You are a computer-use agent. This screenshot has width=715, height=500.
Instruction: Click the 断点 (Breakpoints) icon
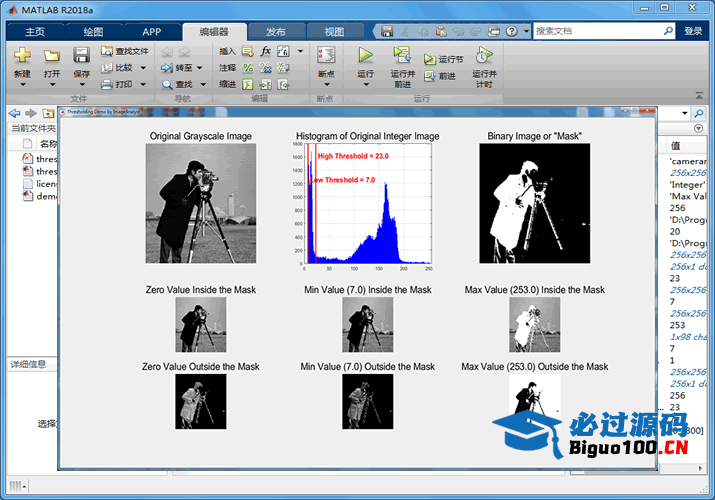coord(326,55)
